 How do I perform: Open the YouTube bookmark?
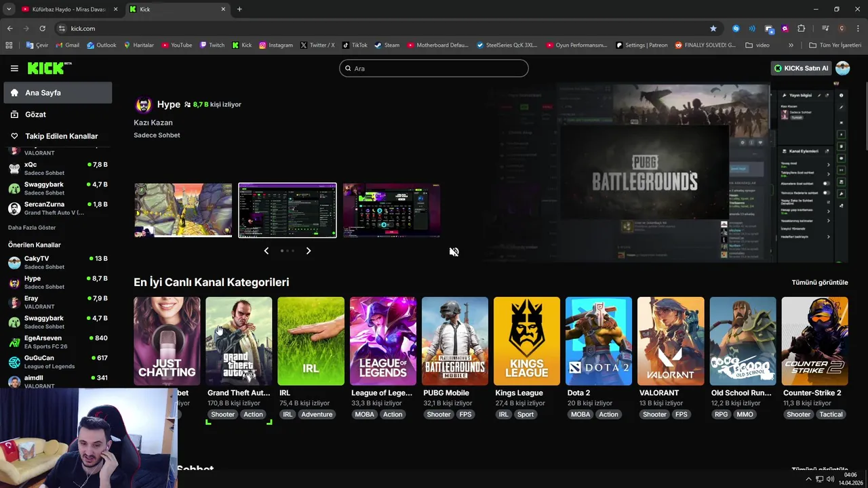[176, 45]
